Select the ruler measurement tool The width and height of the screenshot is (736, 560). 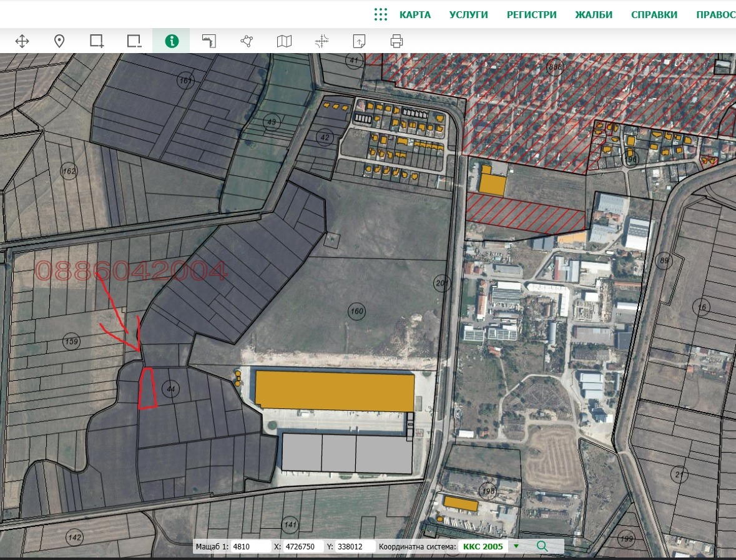pos(209,41)
